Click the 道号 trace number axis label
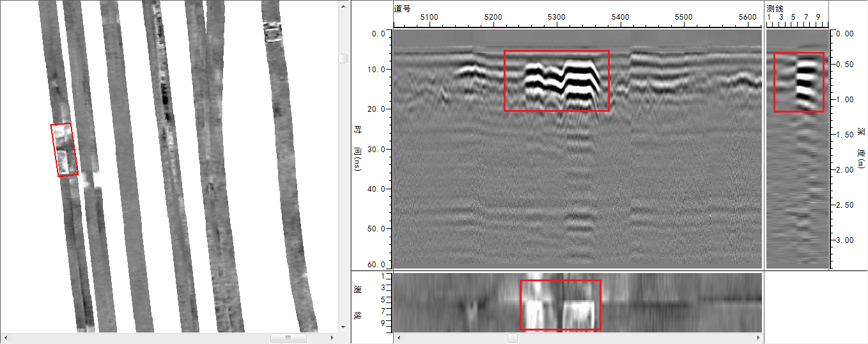868x344 pixels. [x=402, y=8]
